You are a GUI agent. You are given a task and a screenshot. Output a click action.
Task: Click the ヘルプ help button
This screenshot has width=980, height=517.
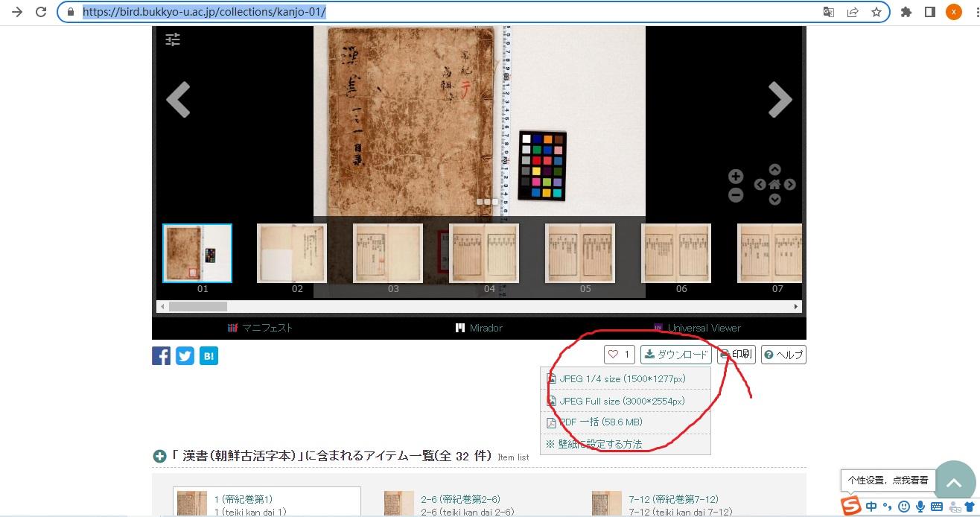[783, 355]
